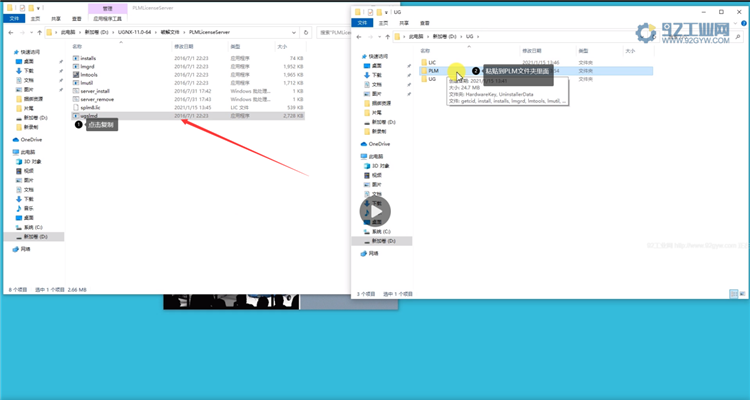Image resolution: width=750 pixels, height=400 pixels.
Task: Open quick access toolbar dropdown in PLMLicenseServer window
Action: pos(38,9)
